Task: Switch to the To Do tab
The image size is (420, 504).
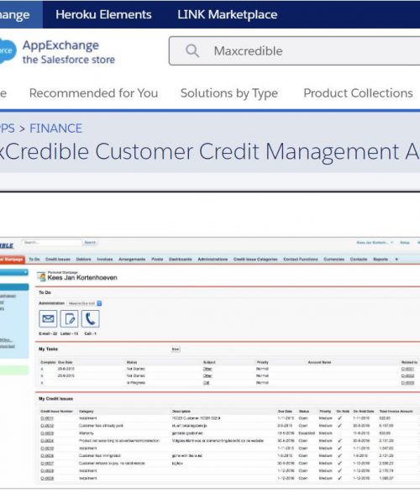Action: [x=34, y=259]
